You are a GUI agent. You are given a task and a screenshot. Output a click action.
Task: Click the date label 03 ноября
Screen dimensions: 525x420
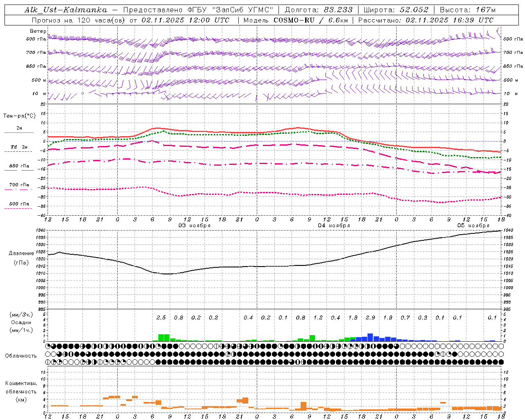[x=194, y=225]
